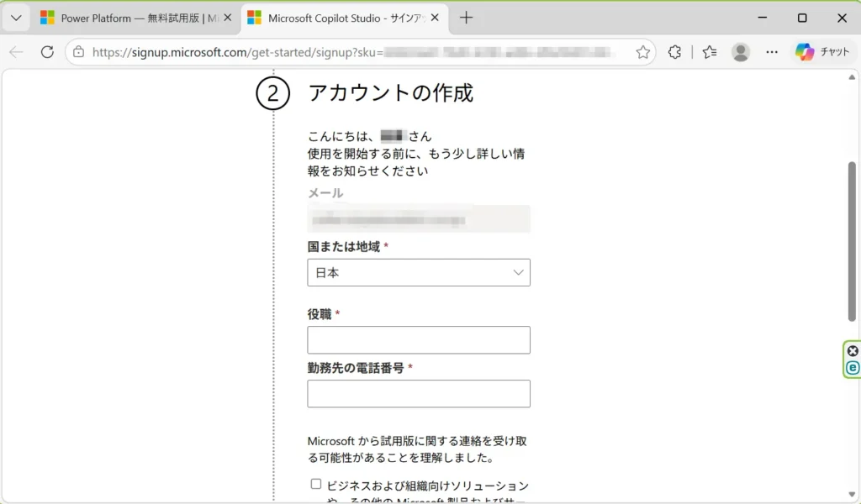Open a new tab with plus button
The image size is (861, 504).
click(467, 18)
